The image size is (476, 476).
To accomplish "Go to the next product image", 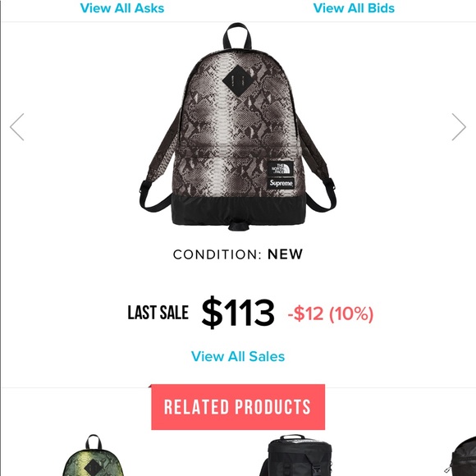I will tap(459, 127).
